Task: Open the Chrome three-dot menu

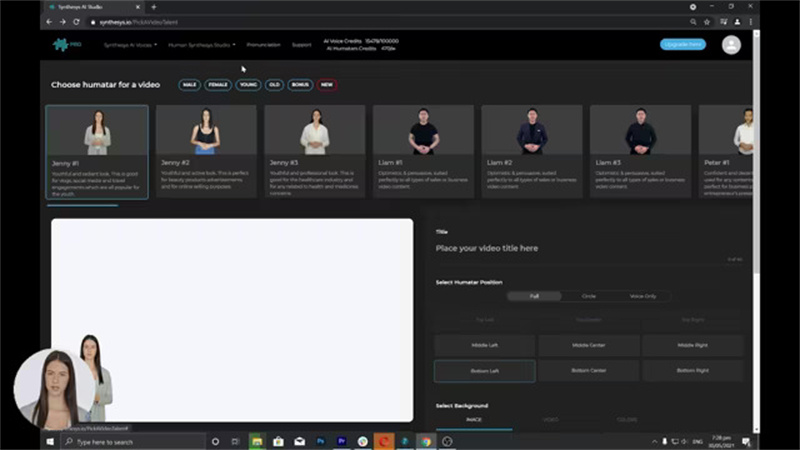Action: point(751,22)
